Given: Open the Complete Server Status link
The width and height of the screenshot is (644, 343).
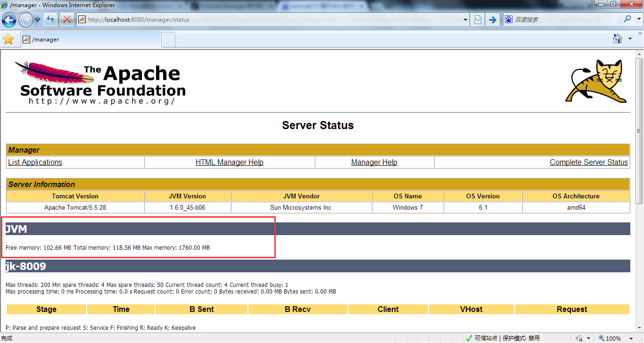Looking at the screenshot, I should coord(589,162).
